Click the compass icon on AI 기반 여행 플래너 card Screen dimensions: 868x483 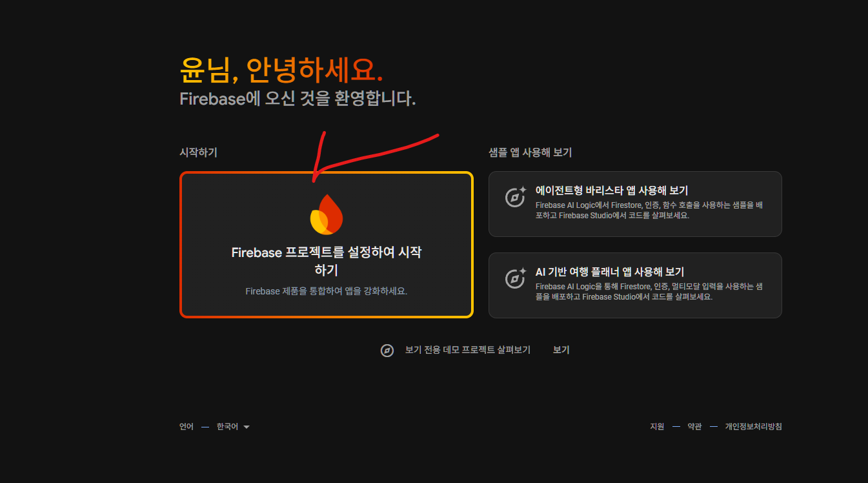(x=514, y=278)
